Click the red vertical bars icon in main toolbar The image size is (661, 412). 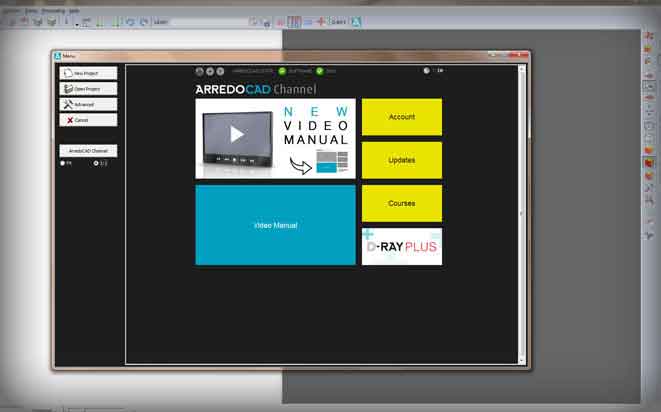[x=294, y=22]
